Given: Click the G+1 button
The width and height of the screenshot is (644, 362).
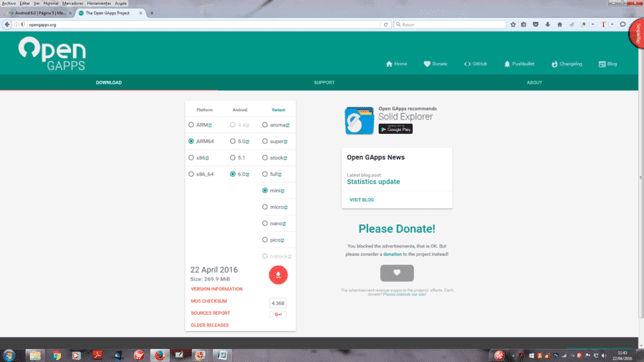Looking at the screenshot, I should [x=278, y=315].
